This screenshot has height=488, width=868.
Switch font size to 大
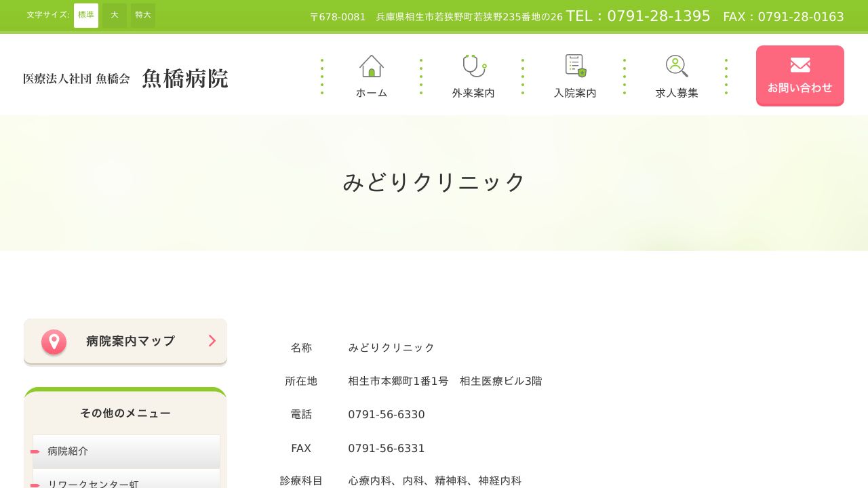(x=115, y=14)
